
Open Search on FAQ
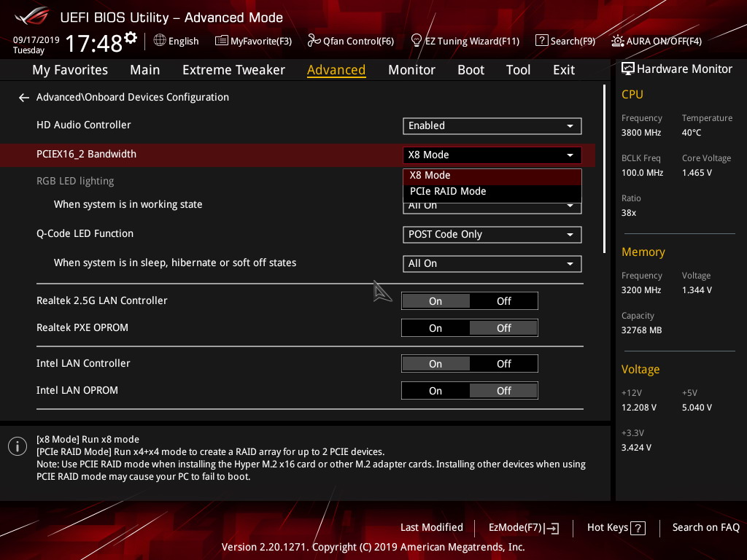[705, 528]
